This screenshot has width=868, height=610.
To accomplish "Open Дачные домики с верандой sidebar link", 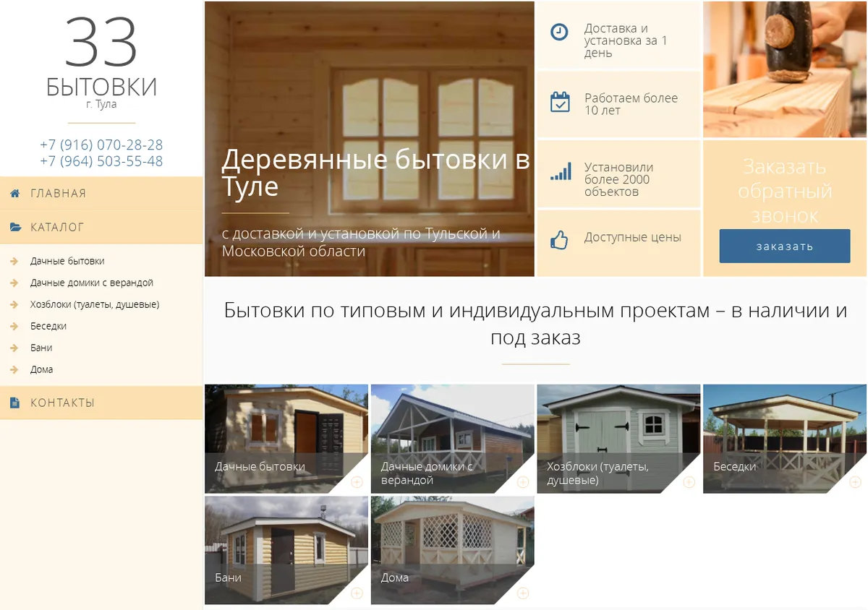I will [92, 283].
